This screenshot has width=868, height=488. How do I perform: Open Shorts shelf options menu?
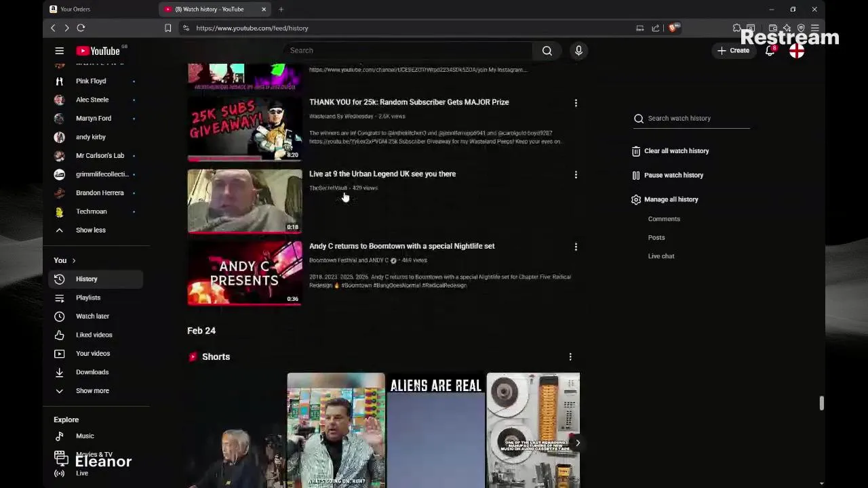point(570,357)
